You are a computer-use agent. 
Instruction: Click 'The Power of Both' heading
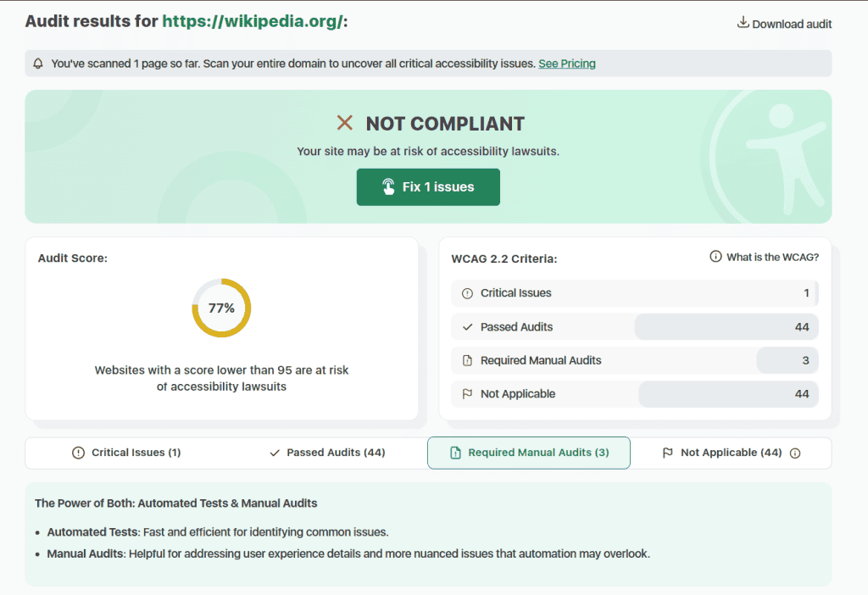(x=176, y=503)
